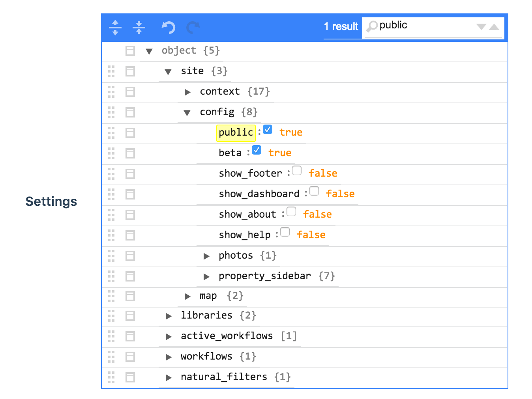
Task: Enable the show_dashboard checkbox
Action: point(314,191)
